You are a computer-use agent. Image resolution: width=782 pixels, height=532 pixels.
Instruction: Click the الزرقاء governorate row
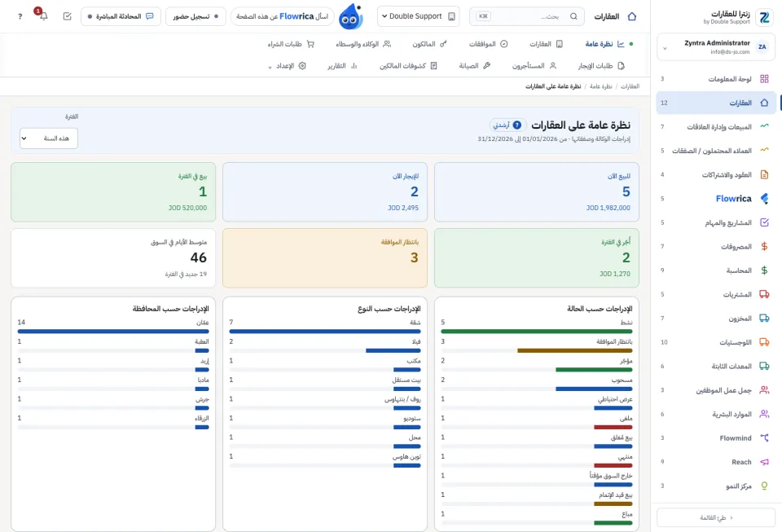click(x=113, y=422)
